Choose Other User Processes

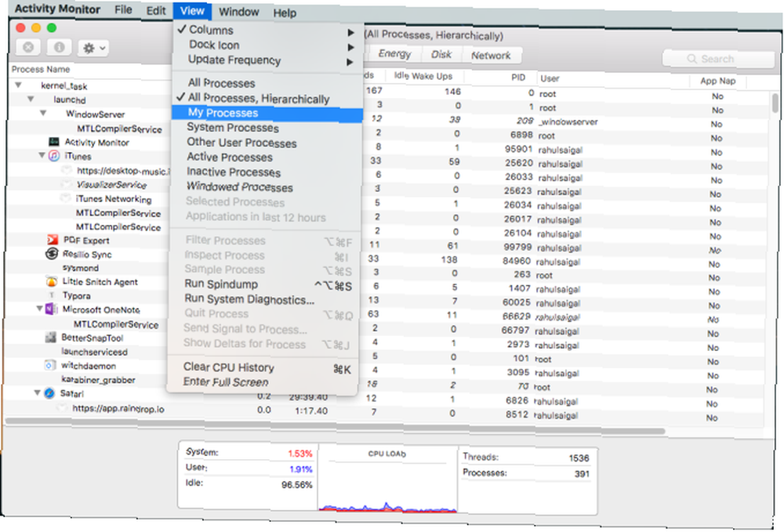(266, 143)
